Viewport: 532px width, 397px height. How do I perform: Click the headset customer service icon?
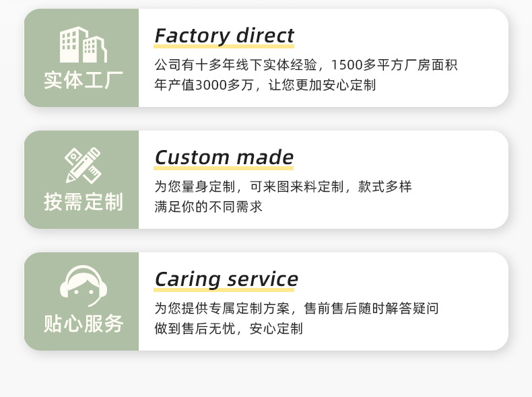[83, 287]
